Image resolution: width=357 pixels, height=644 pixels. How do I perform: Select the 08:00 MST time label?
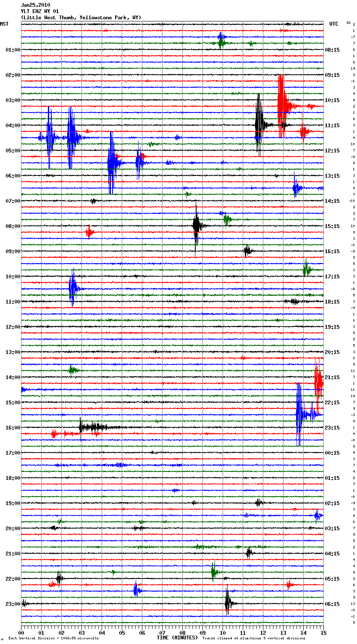pyautogui.click(x=13, y=226)
